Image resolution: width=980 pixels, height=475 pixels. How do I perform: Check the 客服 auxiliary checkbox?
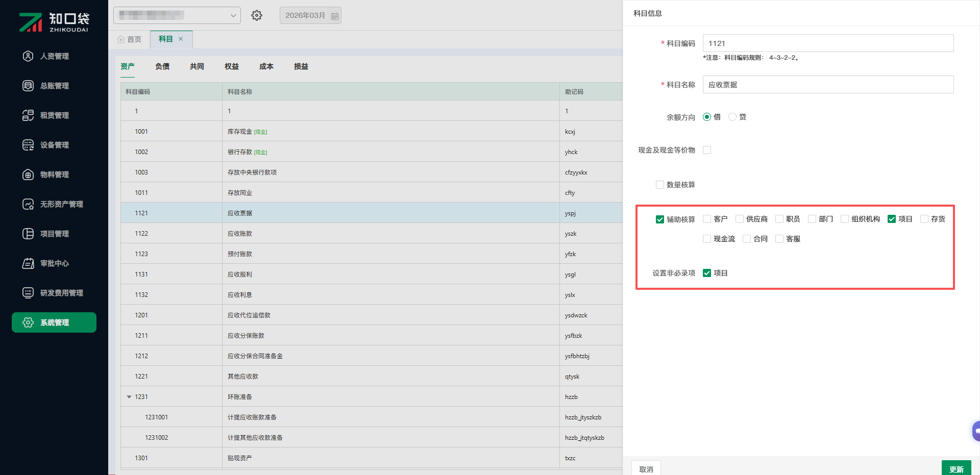pos(779,239)
